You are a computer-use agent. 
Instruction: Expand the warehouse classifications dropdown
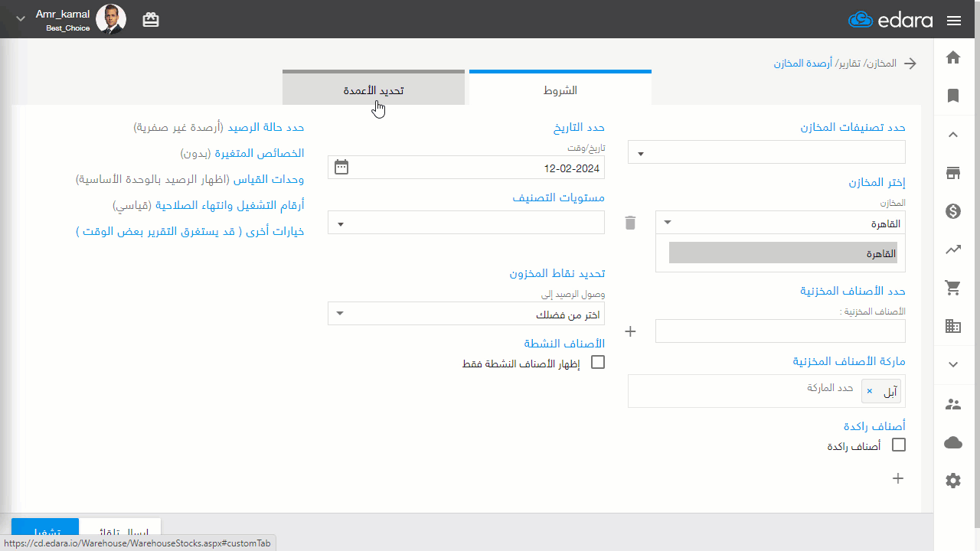tap(766, 152)
